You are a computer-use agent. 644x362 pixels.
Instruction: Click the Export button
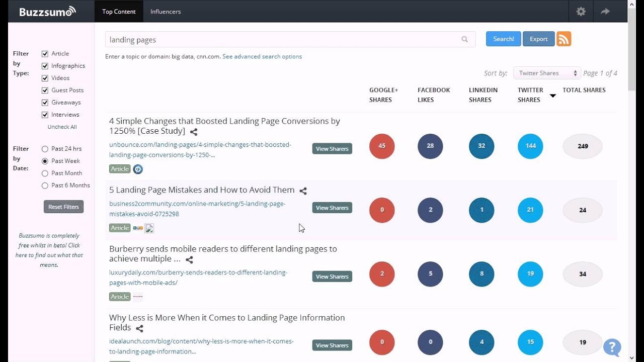(538, 39)
